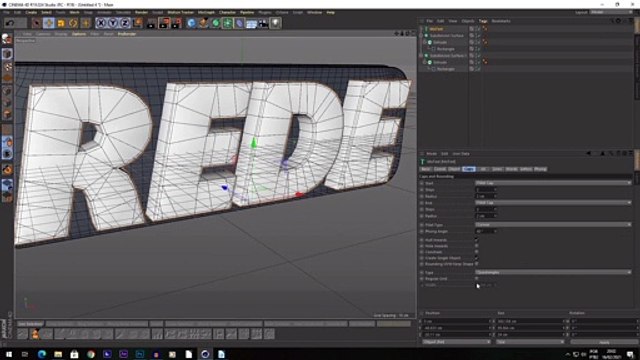Image resolution: width=640 pixels, height=360 pixels.
Task: Toggle the Hull Inwards checkbox
Action: 477,240
